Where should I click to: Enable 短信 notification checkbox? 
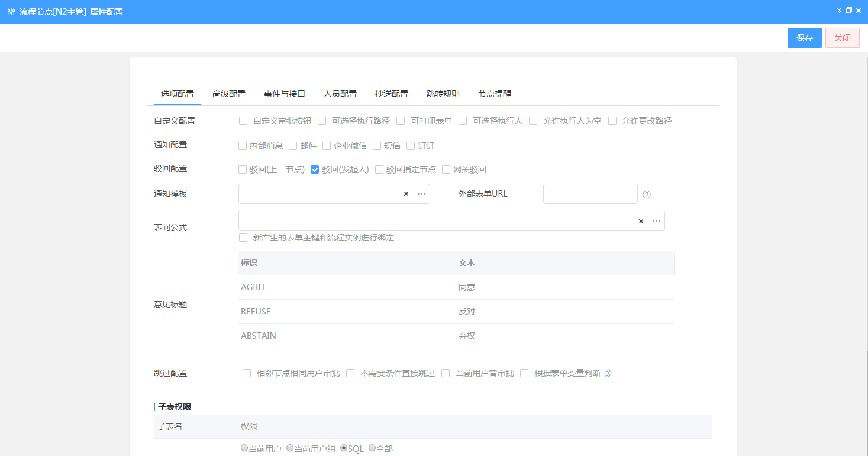[x=377, y=146]
